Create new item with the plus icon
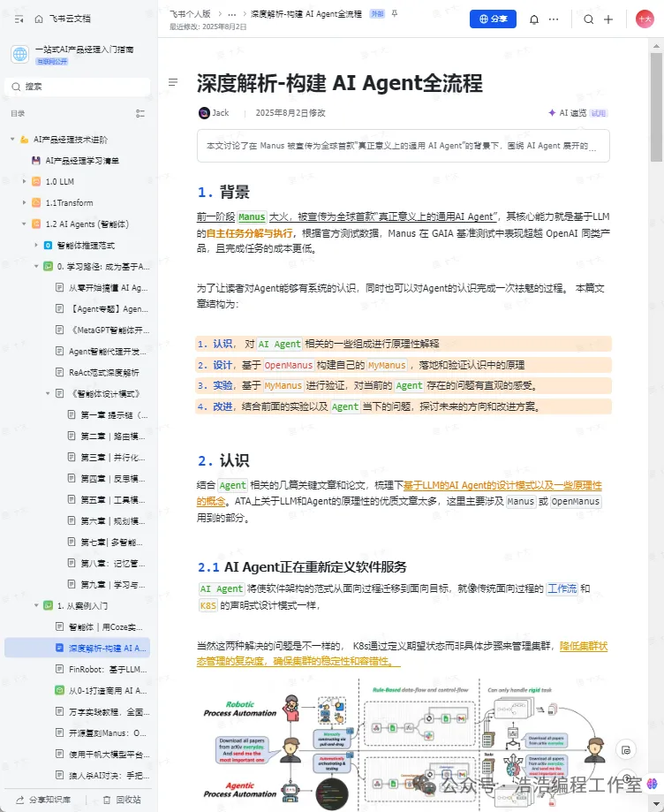The width and height of the screenshot is (664, 812). coord(608,19)
